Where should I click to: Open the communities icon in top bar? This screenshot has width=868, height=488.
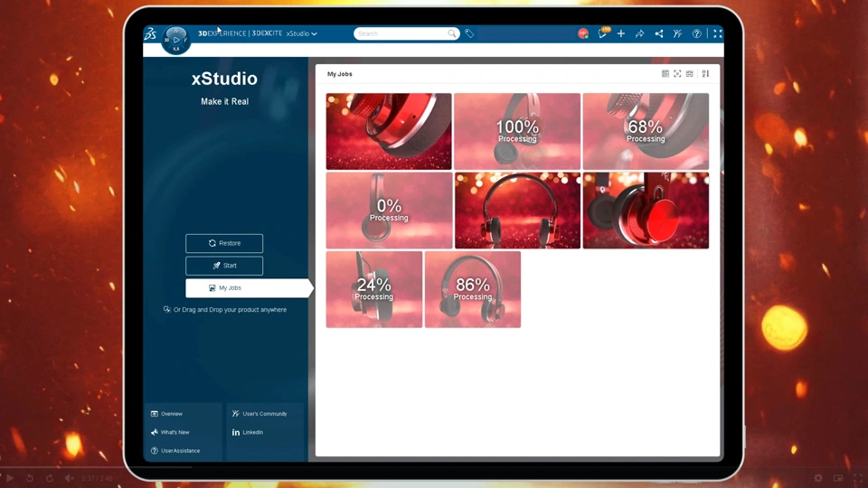coord(677,33)
